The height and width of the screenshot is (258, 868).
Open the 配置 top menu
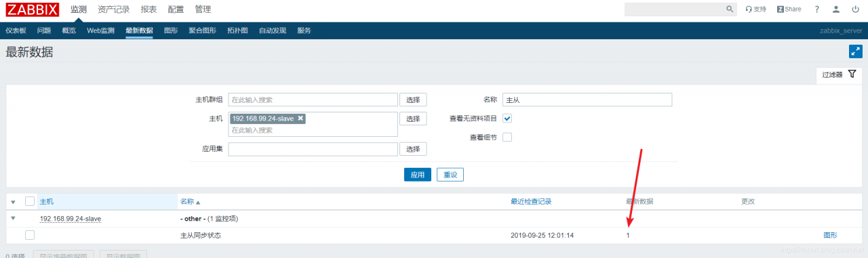click(176, 9)
